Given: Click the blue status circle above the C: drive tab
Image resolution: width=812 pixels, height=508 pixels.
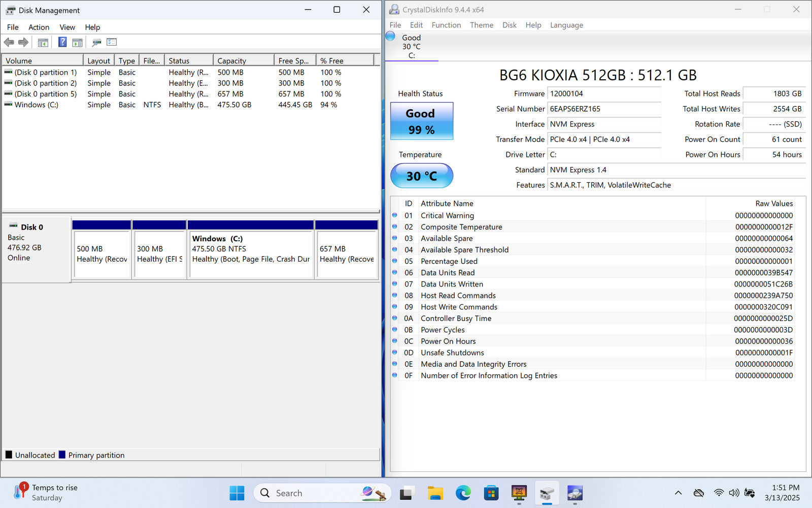Looking at the screenshot, I should pos(390,36).
